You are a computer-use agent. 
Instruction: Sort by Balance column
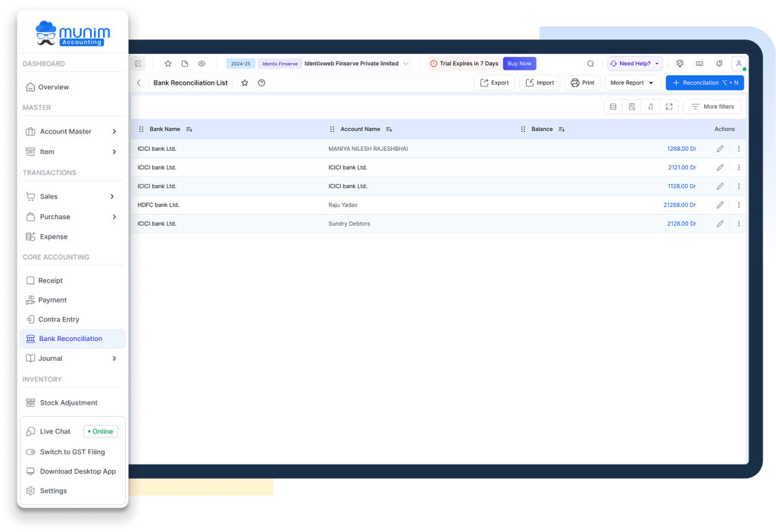562,129
